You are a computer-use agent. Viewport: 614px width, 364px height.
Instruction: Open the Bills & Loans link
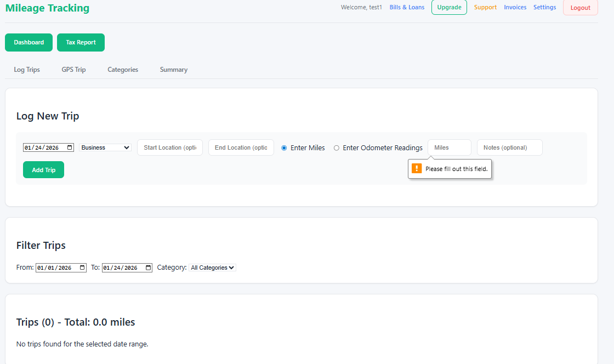407,7
